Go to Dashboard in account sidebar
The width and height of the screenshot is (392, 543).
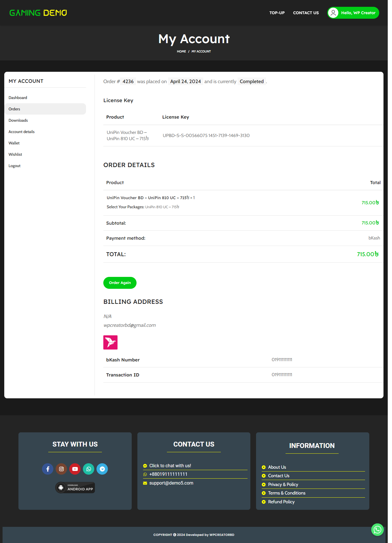18,98
